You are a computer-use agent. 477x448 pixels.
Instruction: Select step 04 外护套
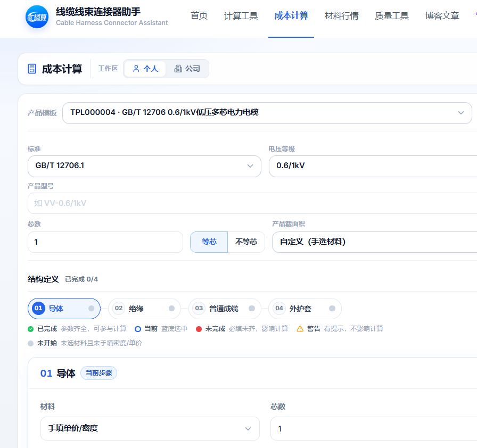click(x=305, y=309)
